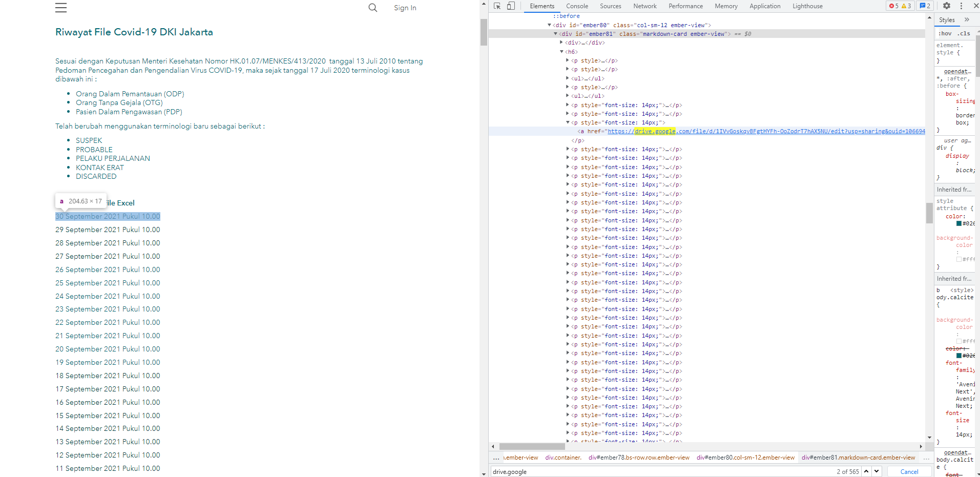Open 25 September 2021 Pukul 10.00 link
Image resolution: width=980 pixels, height=477 pixels.
(x=108, y=283)
